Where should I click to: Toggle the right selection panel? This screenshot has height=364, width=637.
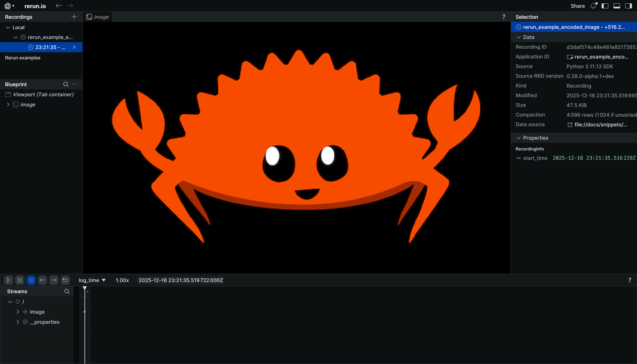point(628,6)
